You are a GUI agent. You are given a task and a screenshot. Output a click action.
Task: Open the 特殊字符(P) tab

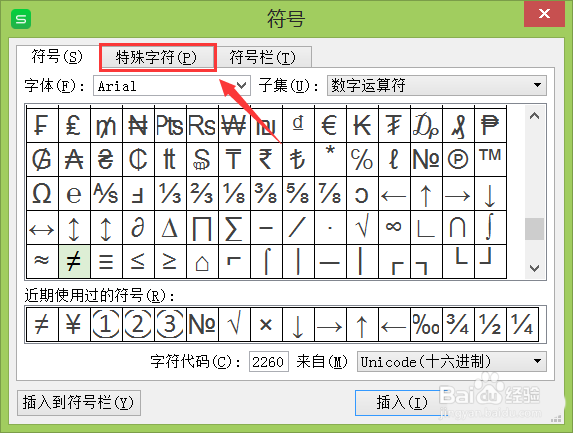pyautogui.click(x=157, y=57)
